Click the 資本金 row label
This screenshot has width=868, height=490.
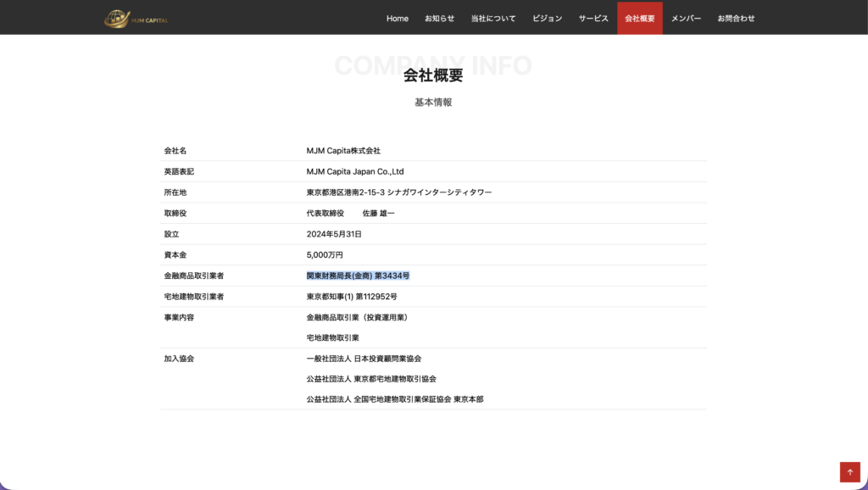point(175,254)
